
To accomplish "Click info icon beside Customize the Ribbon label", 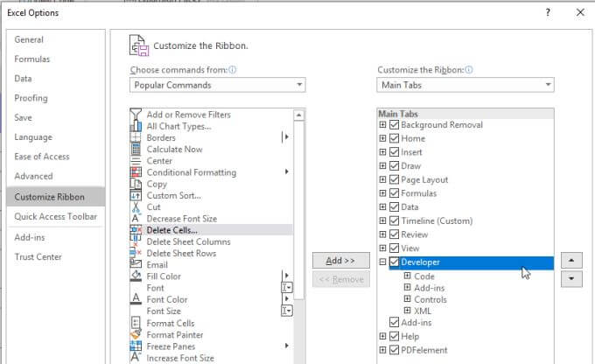I will click(469, 70).
